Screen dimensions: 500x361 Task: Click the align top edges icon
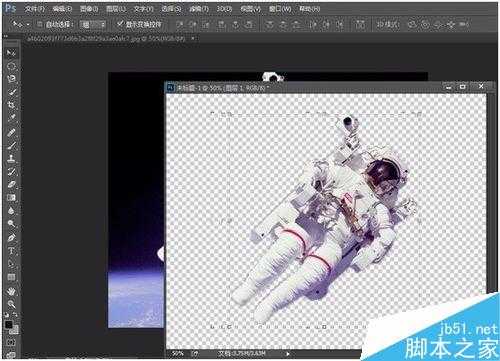point(180,24)
